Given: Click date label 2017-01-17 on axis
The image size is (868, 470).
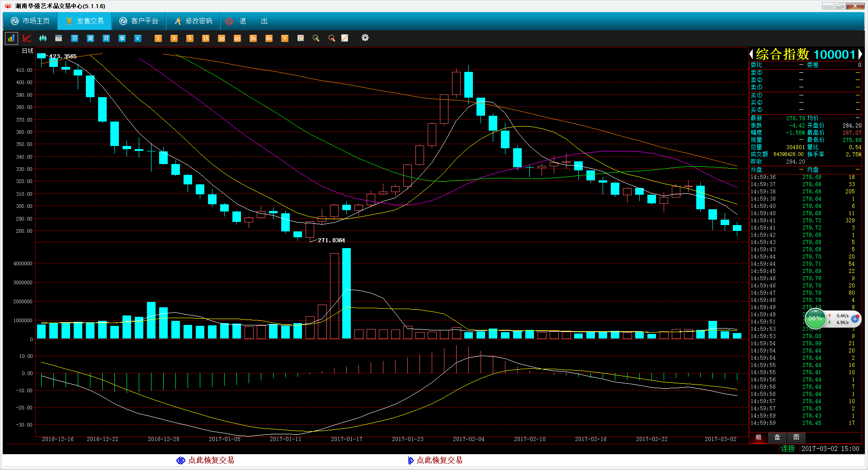Looking at the screenshot, I should click(347, 439).
